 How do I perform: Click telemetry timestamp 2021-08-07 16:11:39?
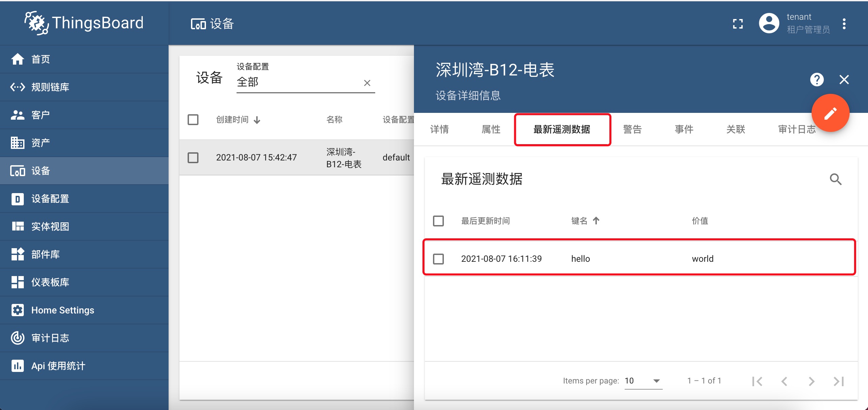[x=501, y=259]
